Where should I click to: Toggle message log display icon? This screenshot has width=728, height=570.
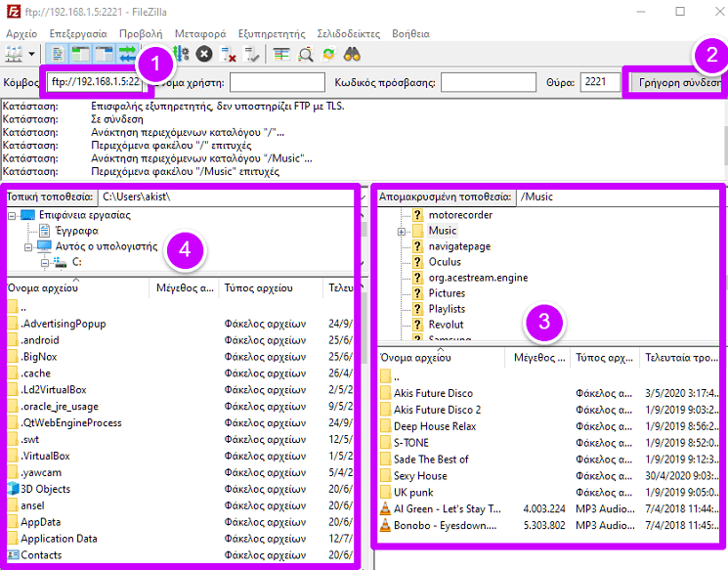click(59, 55)
